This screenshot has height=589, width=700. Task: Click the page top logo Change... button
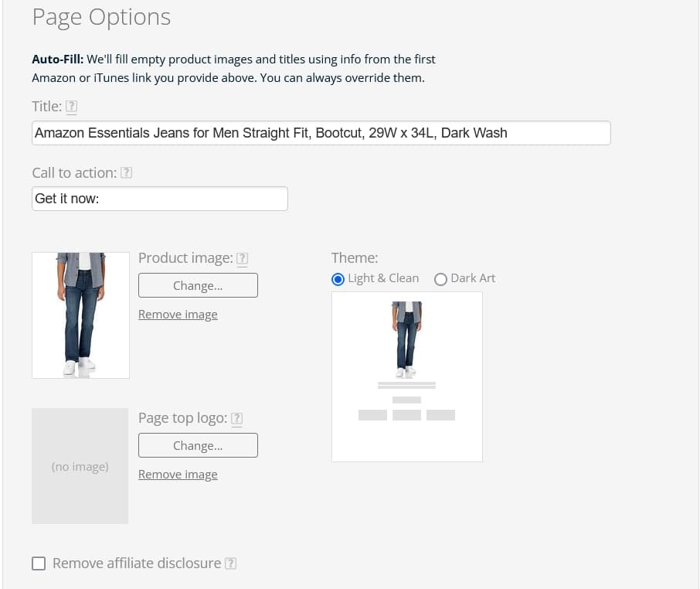tap(198, 445)
